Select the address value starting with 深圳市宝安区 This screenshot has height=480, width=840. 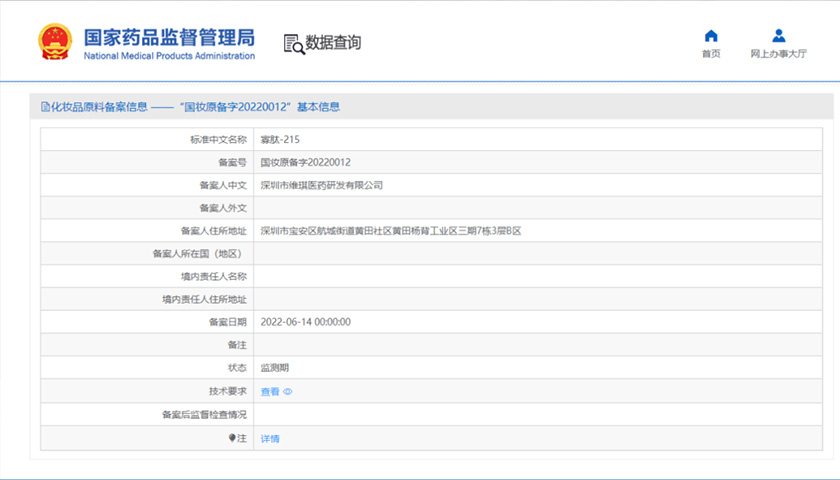(x=391, y=231)
